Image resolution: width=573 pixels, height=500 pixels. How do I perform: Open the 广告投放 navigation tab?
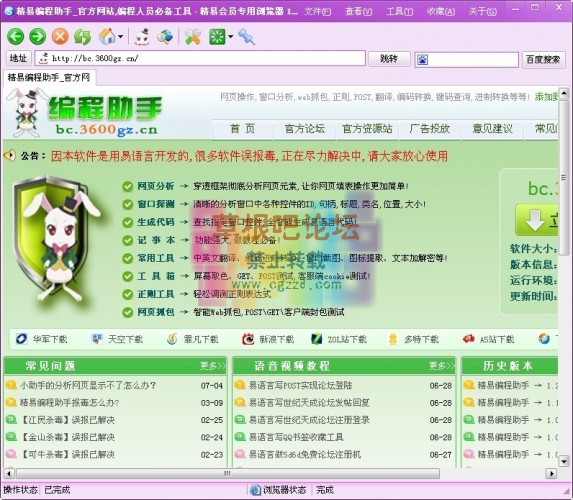[430, 129]
